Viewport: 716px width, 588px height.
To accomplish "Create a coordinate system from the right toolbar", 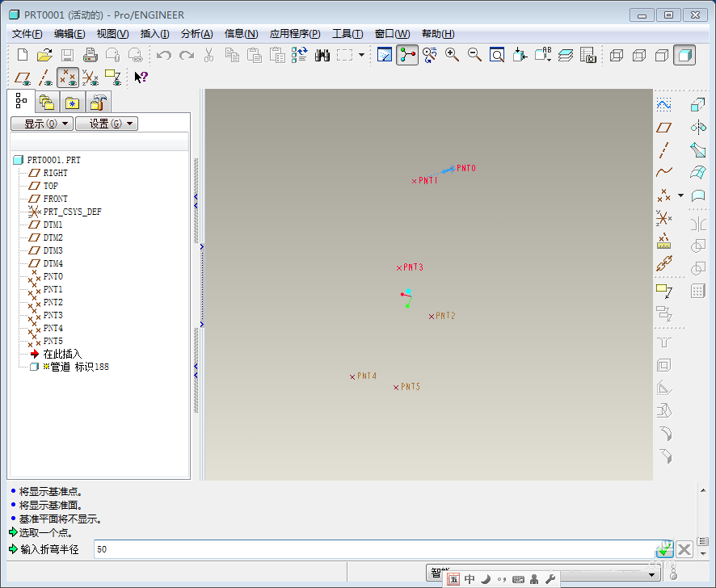I will (664, 218).
